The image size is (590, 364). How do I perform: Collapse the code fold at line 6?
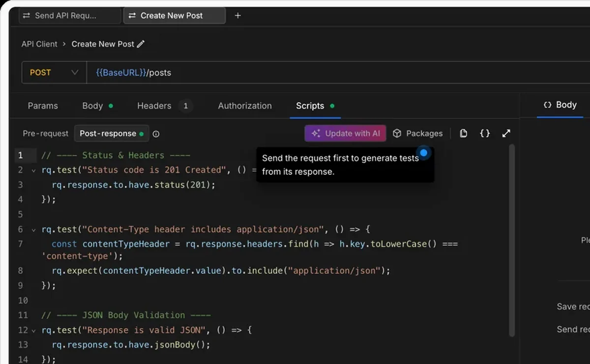(33, 229)
